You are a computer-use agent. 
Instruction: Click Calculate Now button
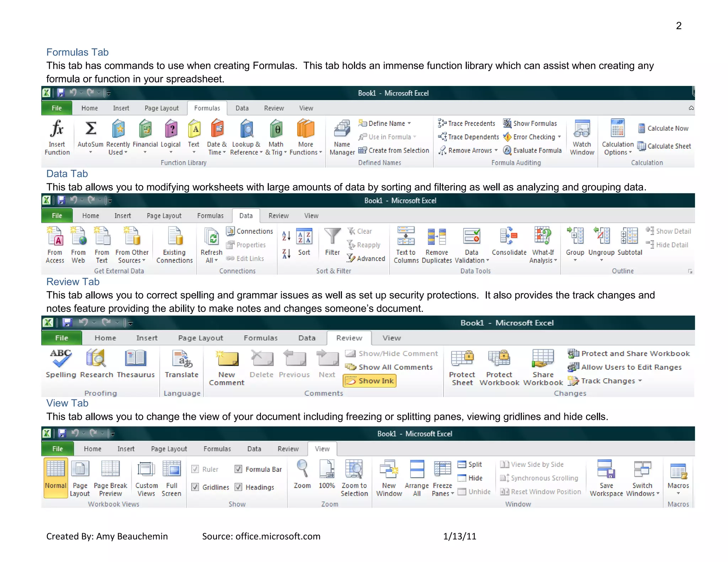pyautogui.click(x=663, y=128)
